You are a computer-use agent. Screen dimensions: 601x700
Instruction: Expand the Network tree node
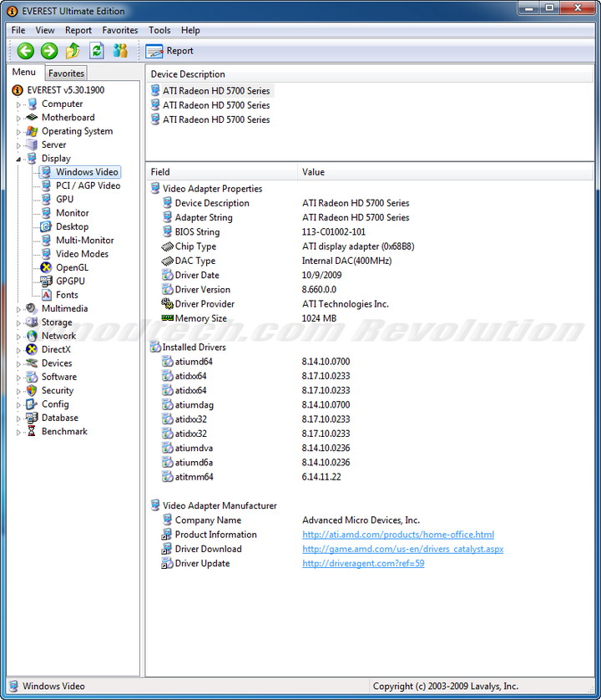coord(18,337)
